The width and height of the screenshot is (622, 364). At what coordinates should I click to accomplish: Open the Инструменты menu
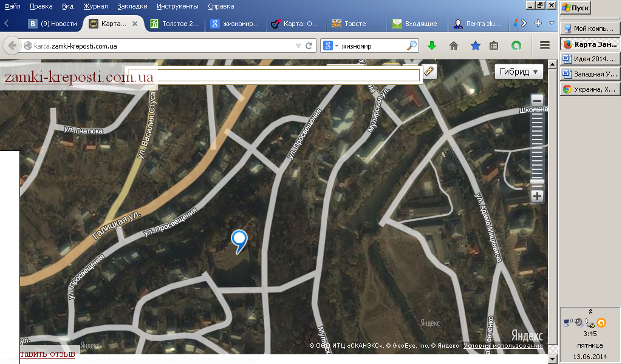[x=177, y=6]
